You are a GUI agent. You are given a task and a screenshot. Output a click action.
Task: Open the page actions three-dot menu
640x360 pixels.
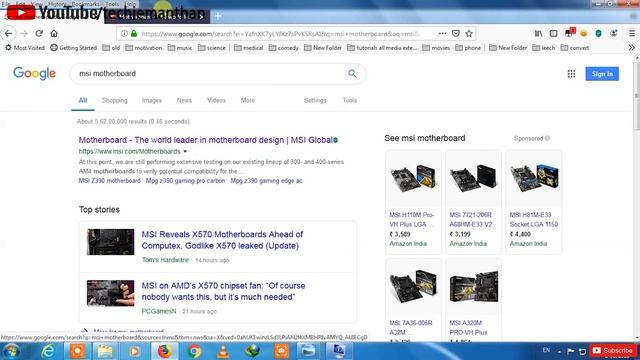[x=442, y=33]
